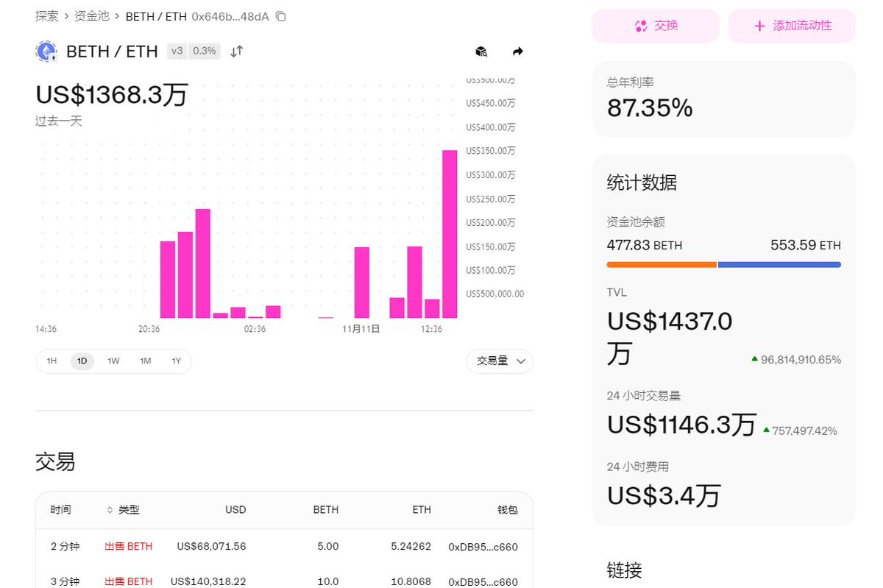Click the BETH / ETH pool token logo
883x588 pixels.
(46, 52)
